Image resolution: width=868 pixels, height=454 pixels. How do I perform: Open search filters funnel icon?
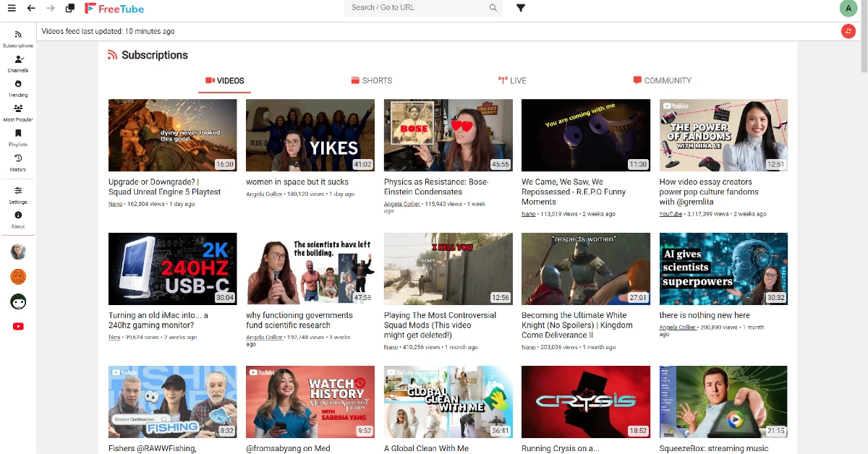[x=521, y=8]
